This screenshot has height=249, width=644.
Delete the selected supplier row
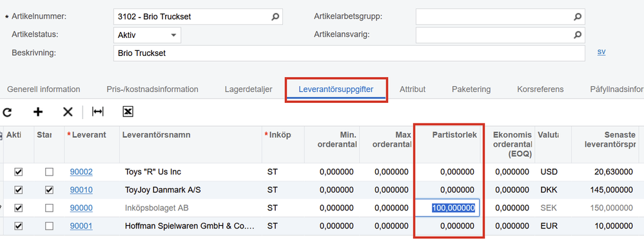pyautogui.click(x=68, y=111)
